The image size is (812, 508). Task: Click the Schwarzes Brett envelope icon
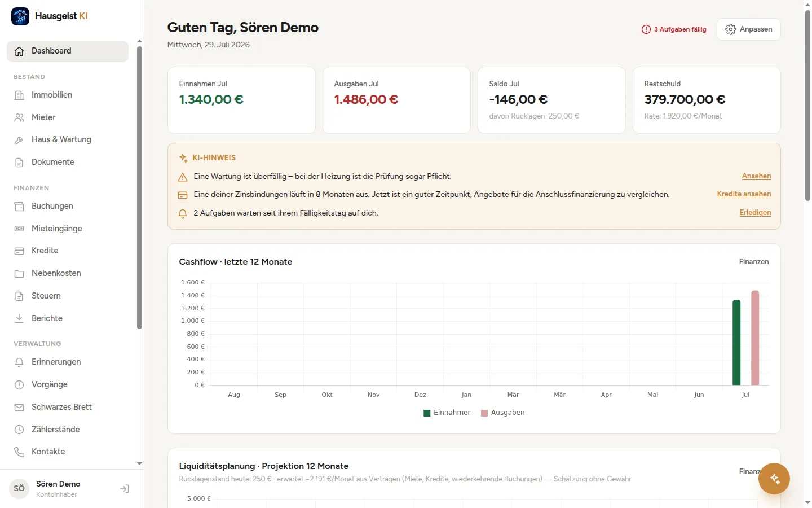(x=19, y=407)
